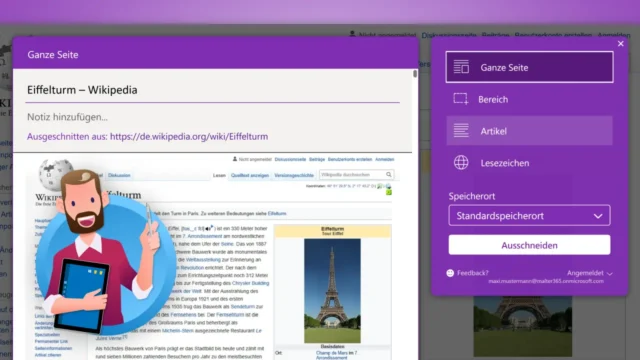Click the Beiträge link in preview

pos(317,160)
